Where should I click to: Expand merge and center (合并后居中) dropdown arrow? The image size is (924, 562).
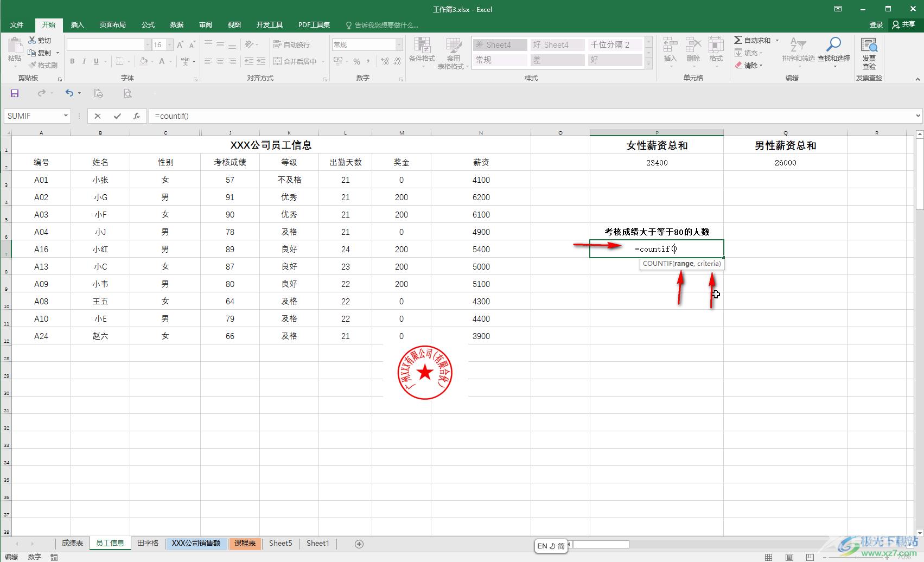[x=323, y=61]
